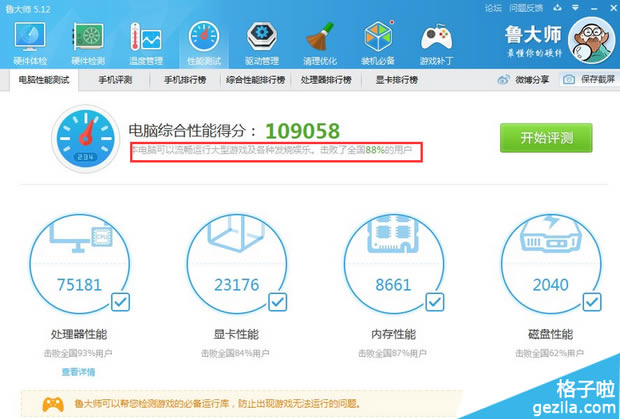The image size is (620, 419).
Task: Uncheck the 内存性能 test checkbox
Action: 435,302
